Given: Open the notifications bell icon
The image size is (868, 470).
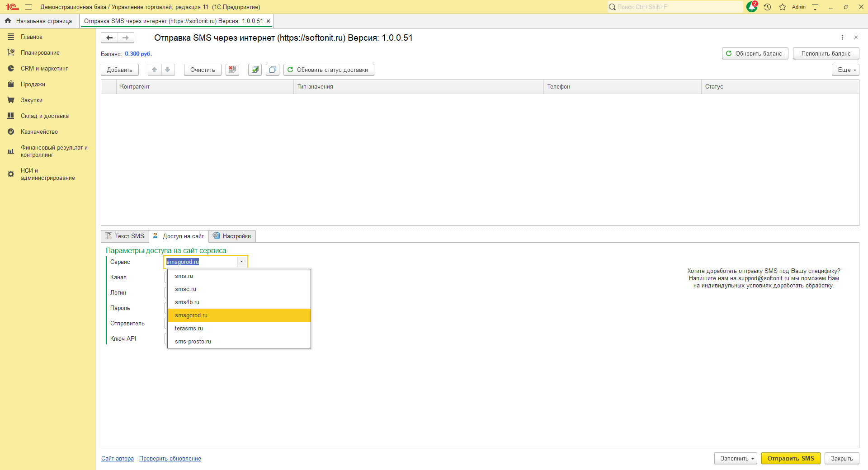Looking at the screenshot, I should tap(751, 7).
